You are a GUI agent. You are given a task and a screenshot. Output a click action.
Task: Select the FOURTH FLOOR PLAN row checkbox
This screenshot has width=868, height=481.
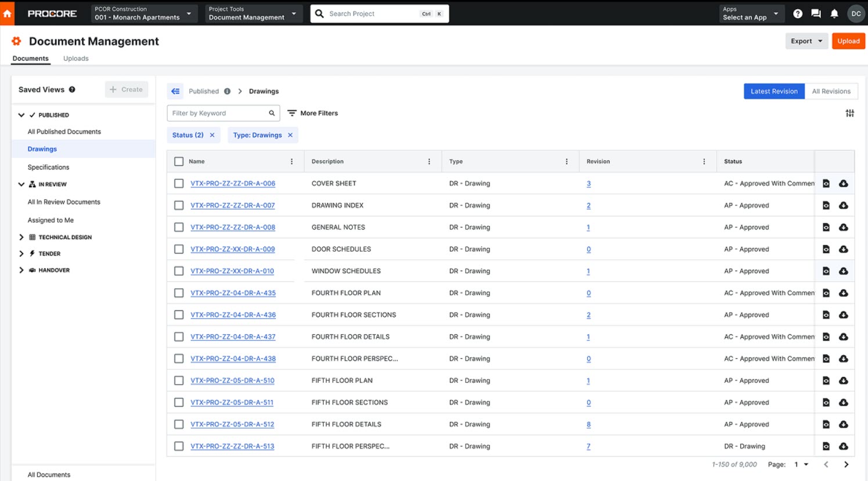[x=179, y=293]
